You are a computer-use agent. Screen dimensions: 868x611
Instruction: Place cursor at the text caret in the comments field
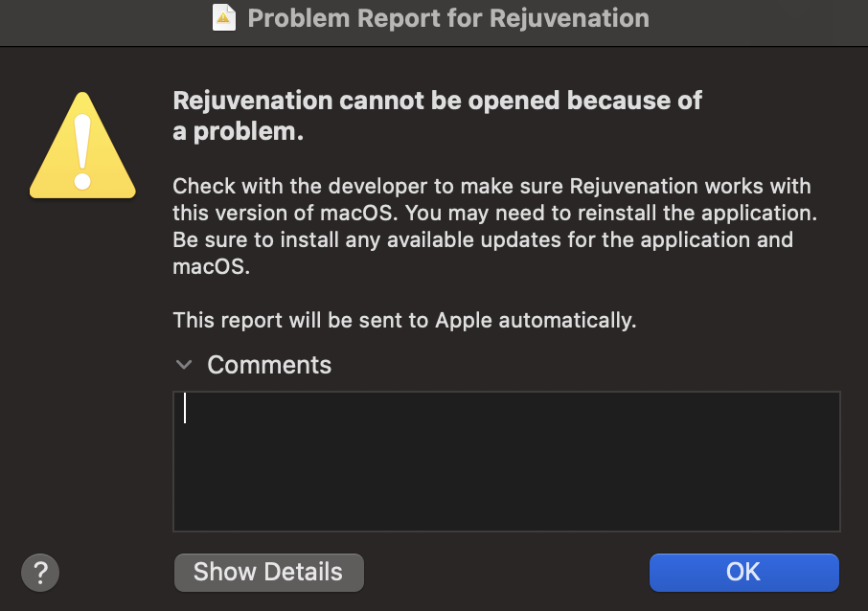point(185,408)
